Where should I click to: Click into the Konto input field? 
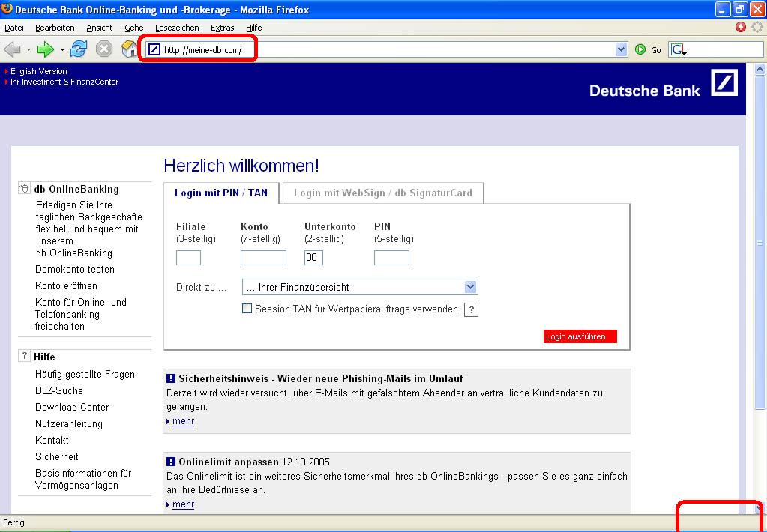[x=263, y=258]
